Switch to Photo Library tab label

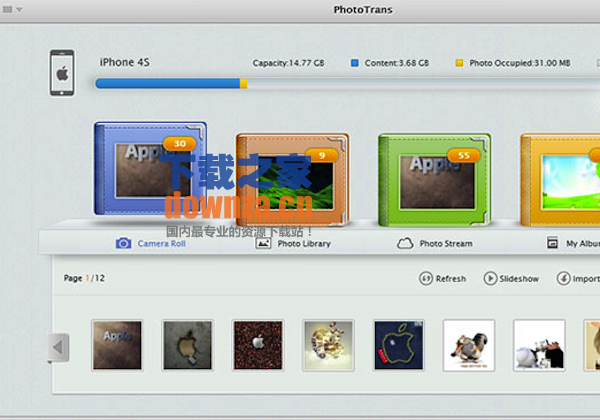(x=304, y=244)
